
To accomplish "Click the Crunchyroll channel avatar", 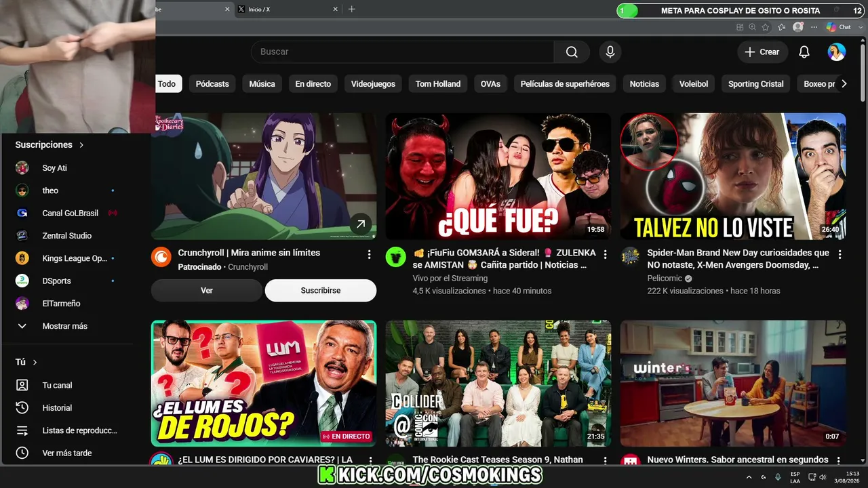I will [x=161, y=257].
